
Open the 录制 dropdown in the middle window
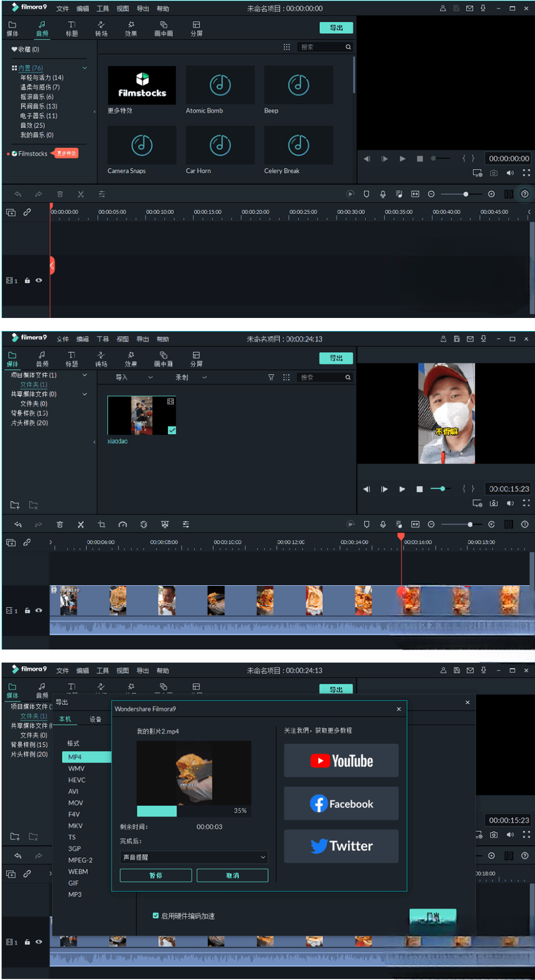[191, 377]
